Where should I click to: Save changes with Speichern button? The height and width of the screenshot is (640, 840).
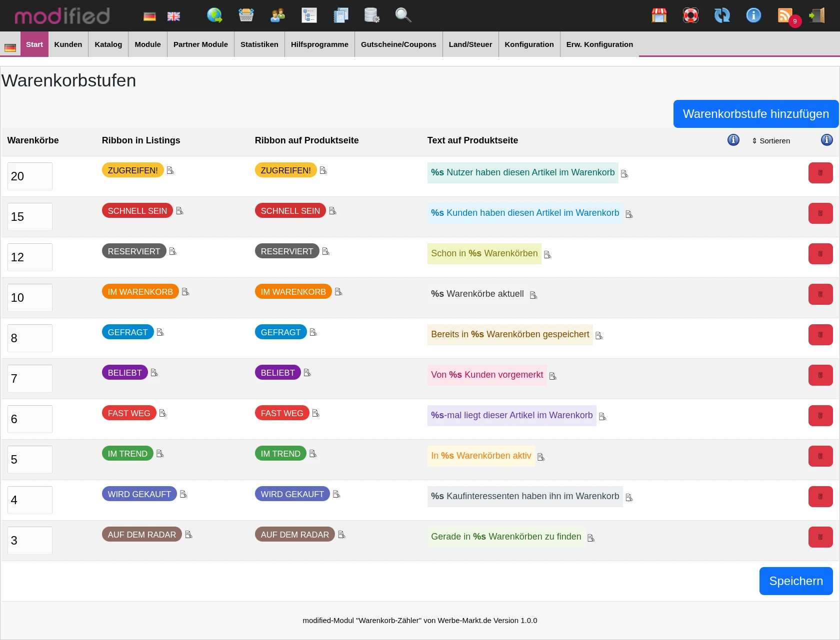[796, 581]
